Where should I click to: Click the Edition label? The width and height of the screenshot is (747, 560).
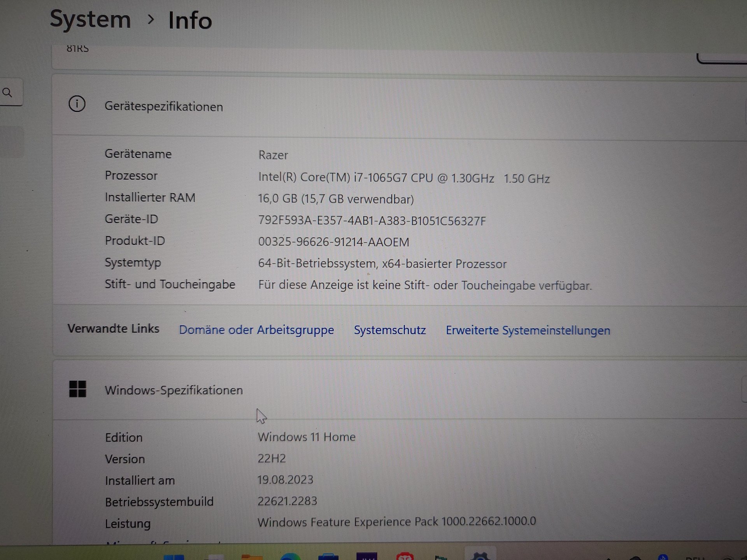[x=124, y=437]
